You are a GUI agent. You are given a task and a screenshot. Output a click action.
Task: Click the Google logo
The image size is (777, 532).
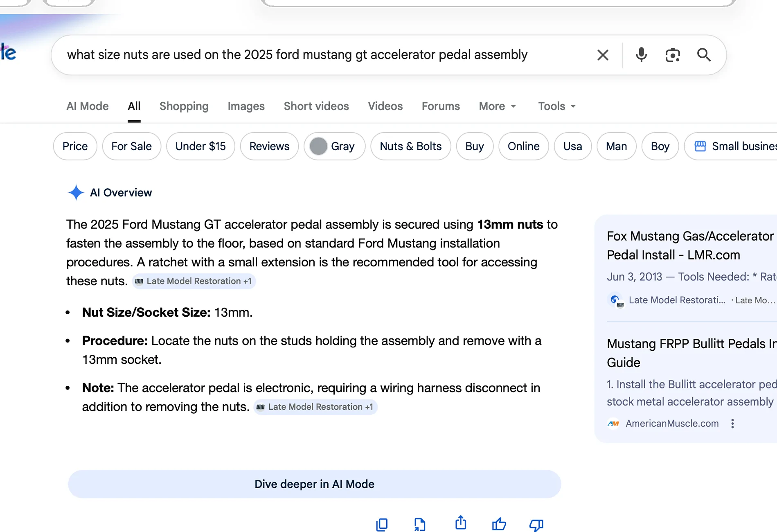click(8, 53)
